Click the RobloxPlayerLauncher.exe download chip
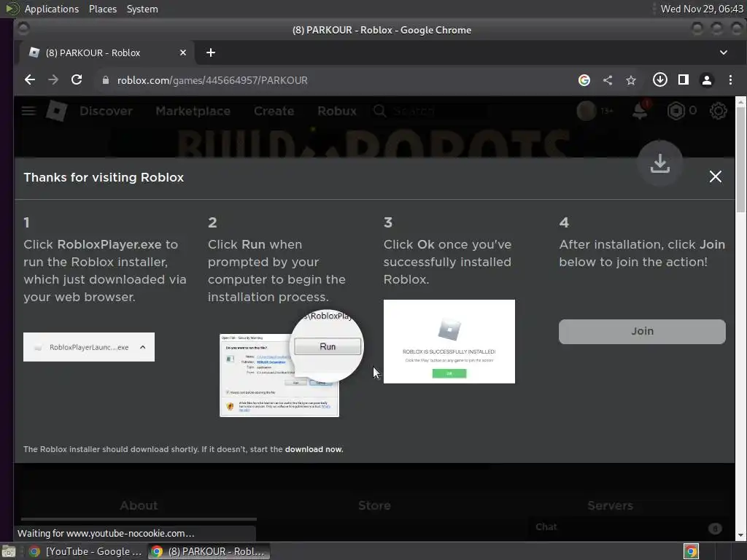747x560 pixels. [x=89, y=347]
